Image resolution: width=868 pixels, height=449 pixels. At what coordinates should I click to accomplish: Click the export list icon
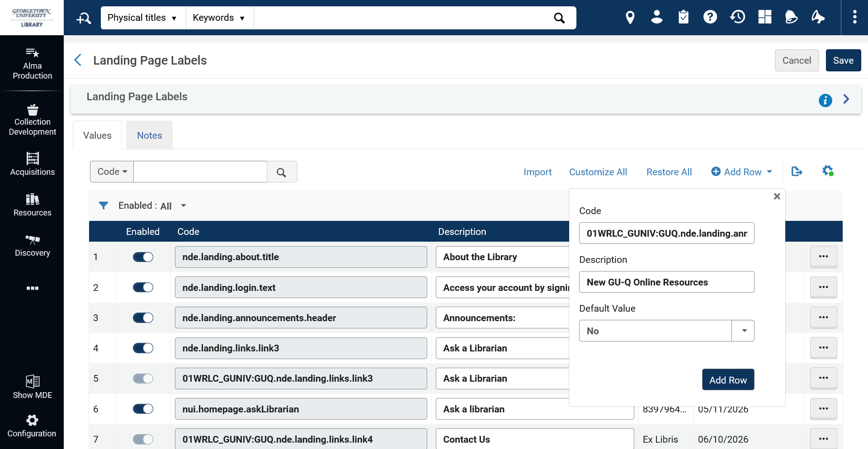797,172
